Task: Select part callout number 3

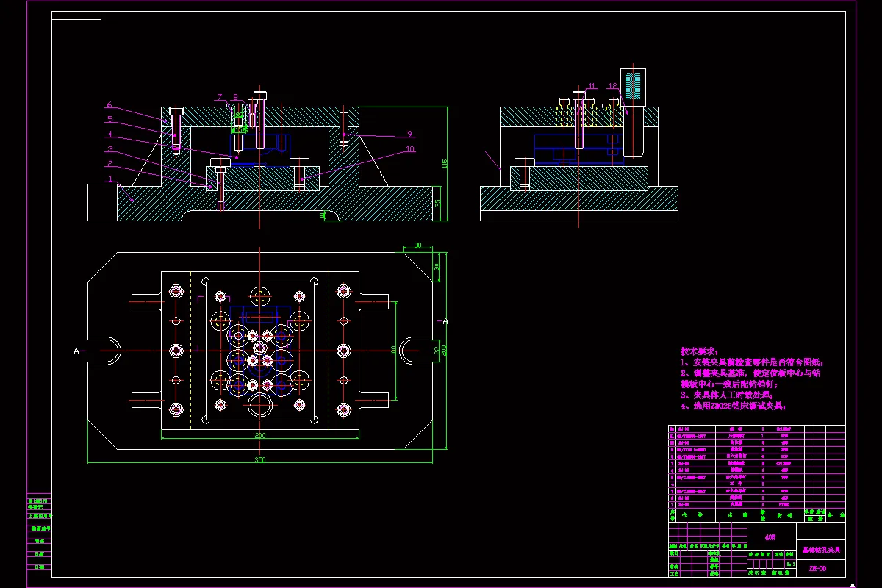Action: pyautogui.click(x=109, y=149)
